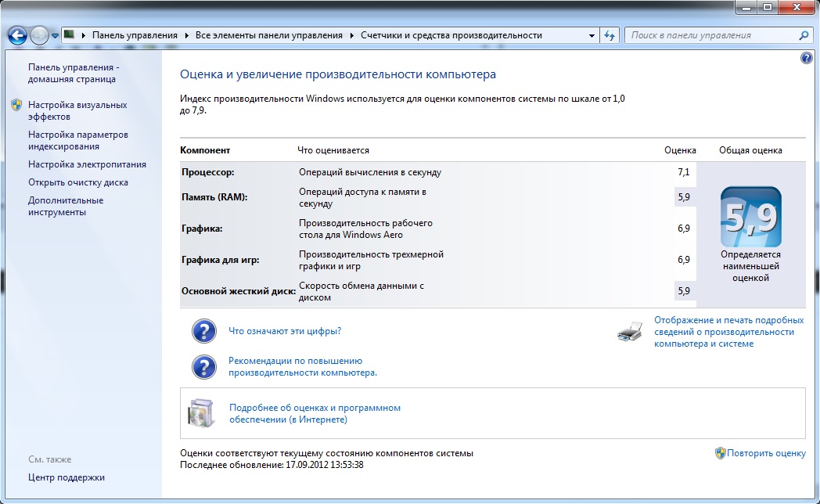Image resolution: width=820 pixels, height=504 pixels.
Task: Expand the address bar history dropdown
Action: 591,35
